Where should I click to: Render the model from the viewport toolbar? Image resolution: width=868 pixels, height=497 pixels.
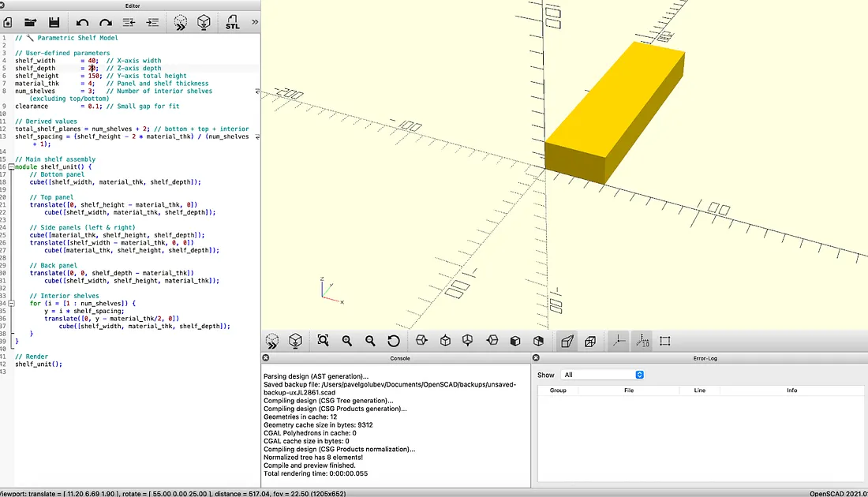(295, 341)
